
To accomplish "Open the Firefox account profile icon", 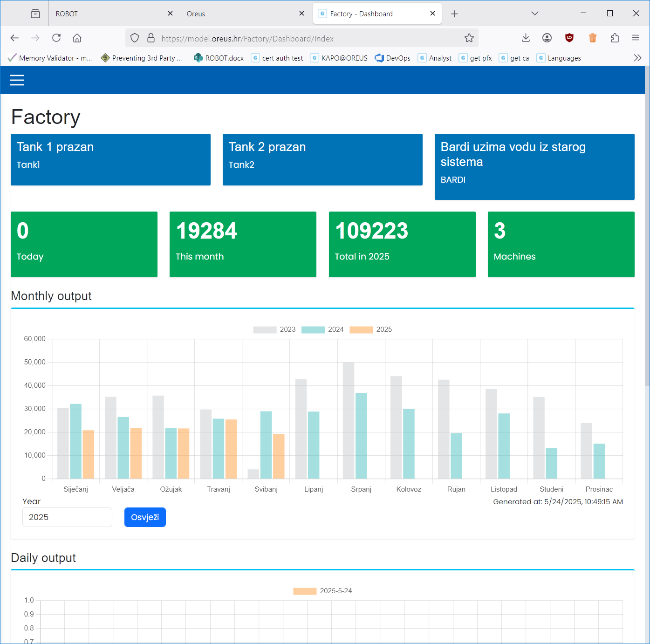I will coord(547,38).
